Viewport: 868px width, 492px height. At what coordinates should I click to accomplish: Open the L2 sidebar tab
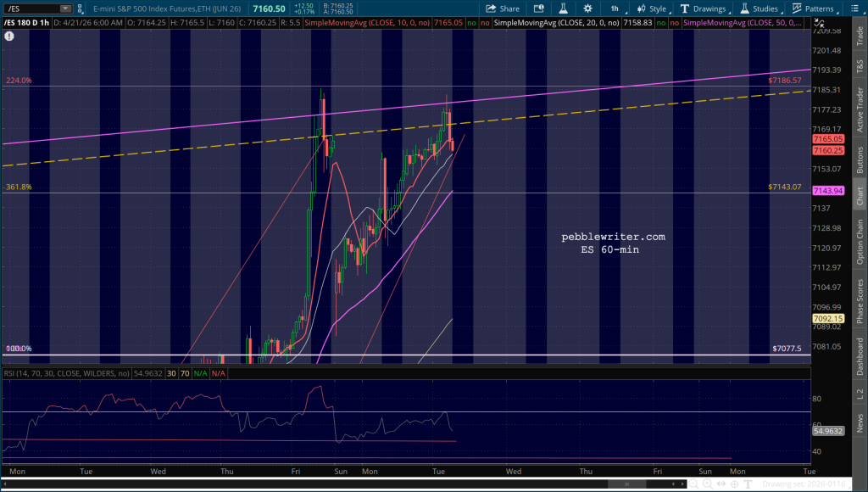coord(860,394)
